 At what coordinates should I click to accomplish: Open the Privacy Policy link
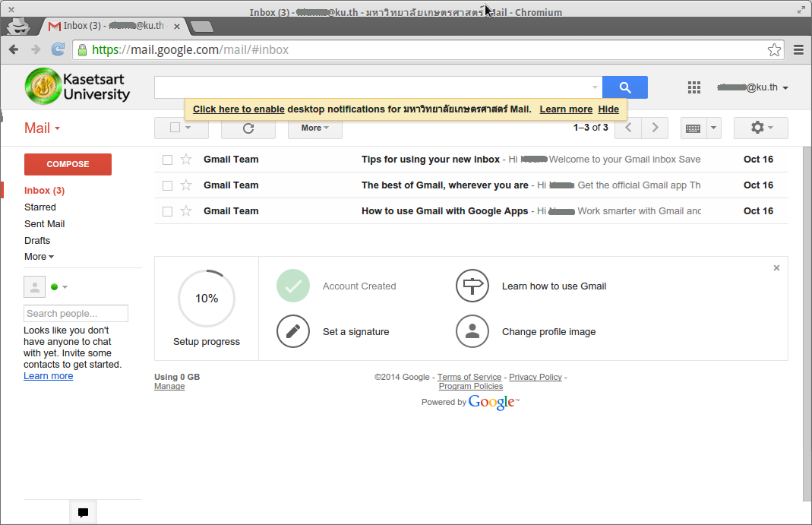[536, 377]
